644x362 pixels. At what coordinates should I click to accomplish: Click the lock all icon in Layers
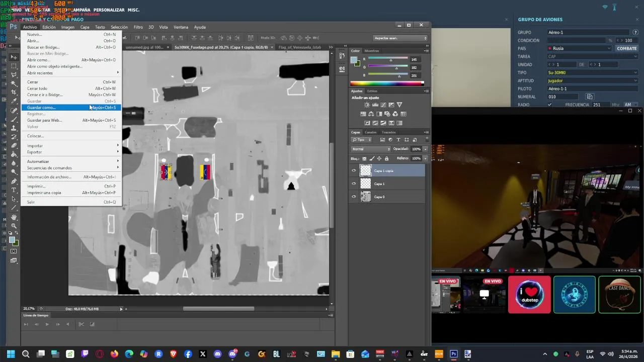pyautogui.click(x=386, y=158)
